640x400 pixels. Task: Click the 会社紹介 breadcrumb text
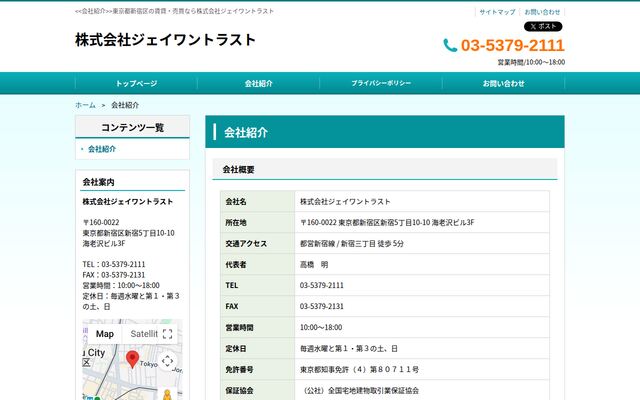[x=125, y=105]
